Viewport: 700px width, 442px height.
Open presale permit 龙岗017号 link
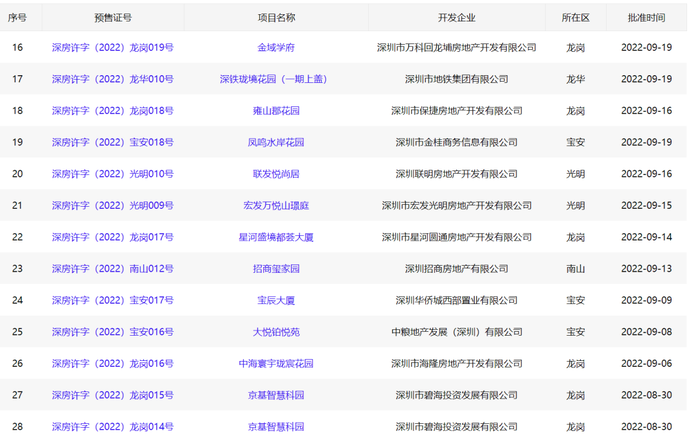click(112, 237)
